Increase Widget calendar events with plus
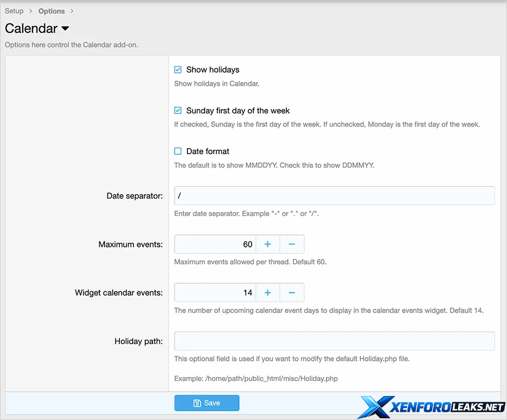 (267, 292)
